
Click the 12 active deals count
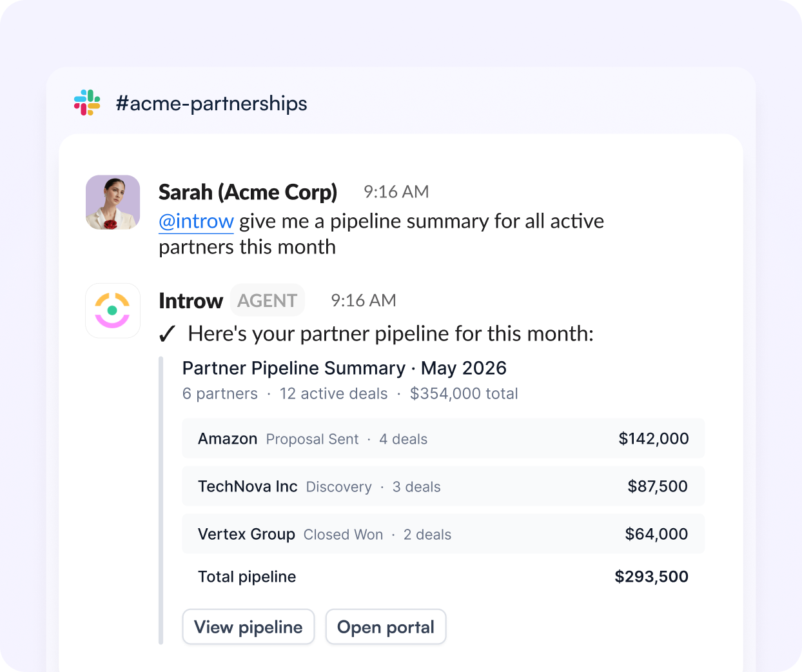coord(334,393)
